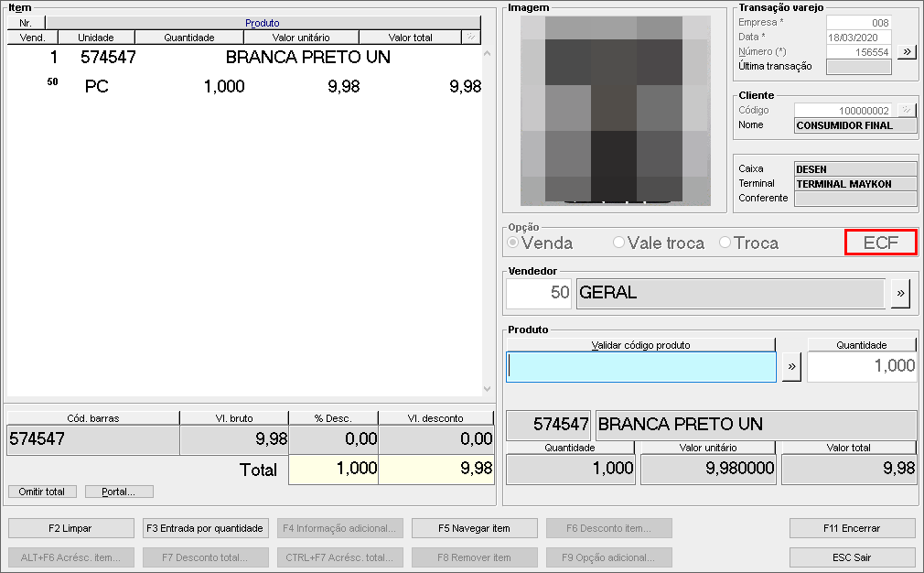Click the Vendedor code field showing 50
This screenshot has width=924, height=573.
coord(539,293)
